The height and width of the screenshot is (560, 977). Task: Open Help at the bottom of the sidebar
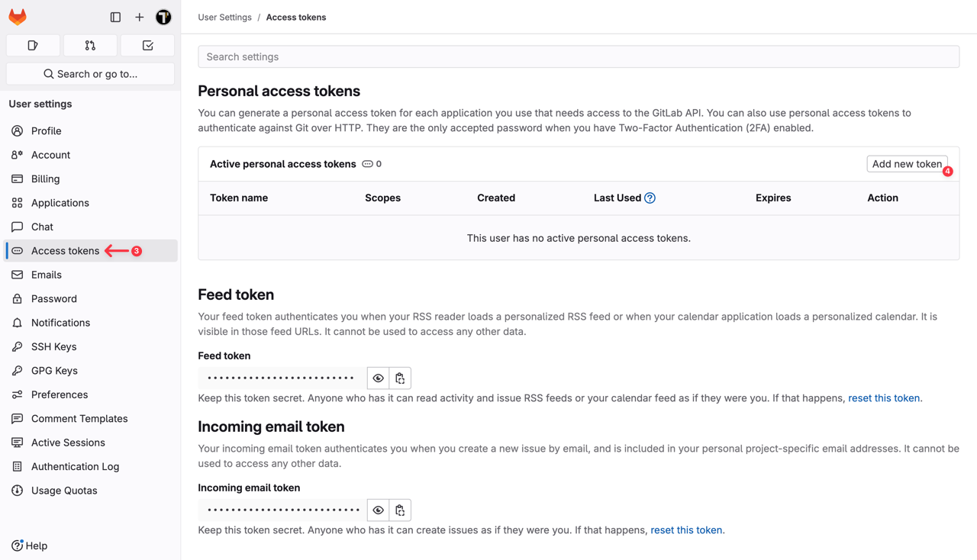pos(29,546)
